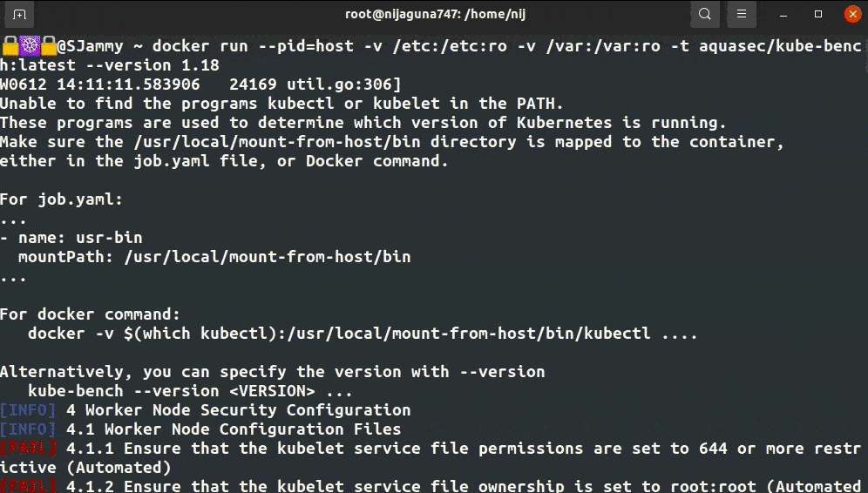Click the [FAIL] tag for check 4.1.1
Screen dimensions: 868x493
29,449
